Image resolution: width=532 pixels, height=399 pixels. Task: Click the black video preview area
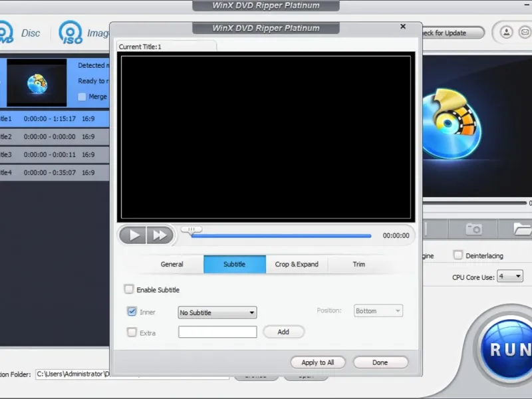266,137
